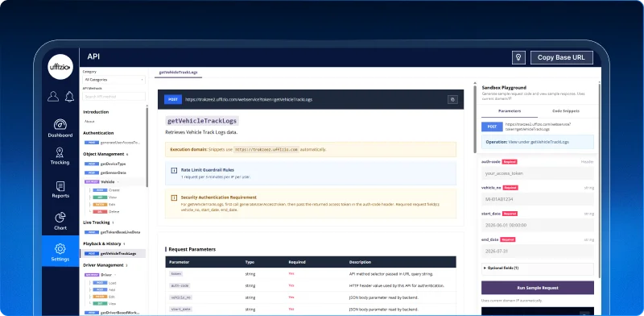Click Playback & History section heading

101,243
